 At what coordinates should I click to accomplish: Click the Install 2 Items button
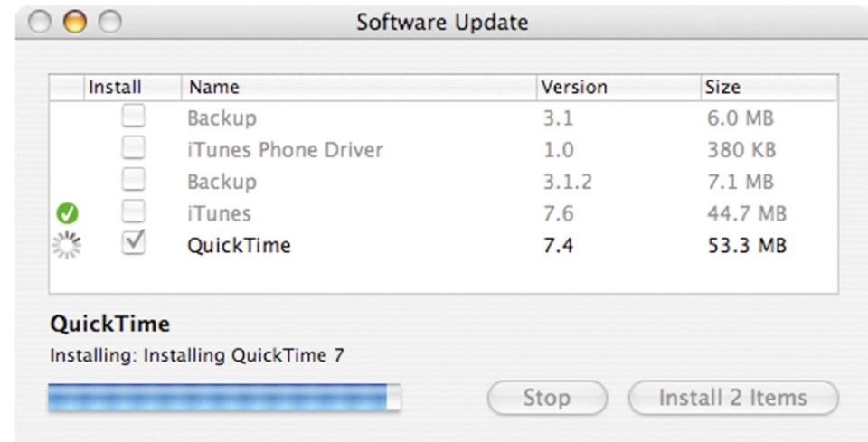pos(733,398)
